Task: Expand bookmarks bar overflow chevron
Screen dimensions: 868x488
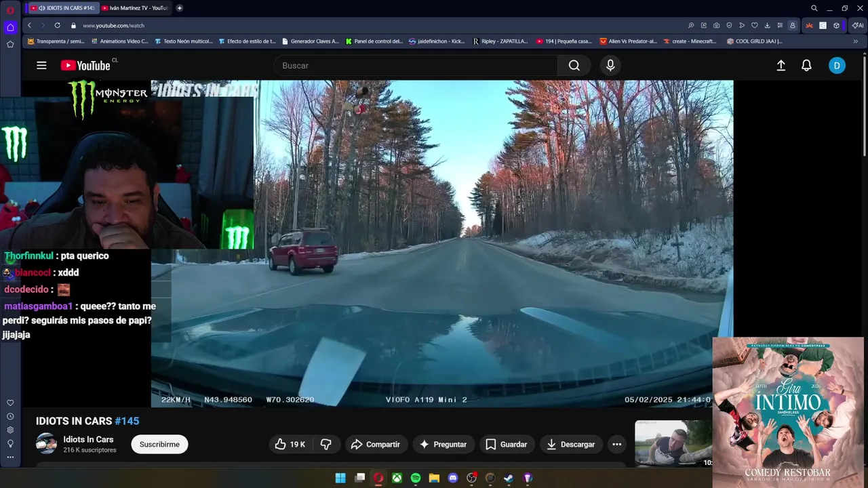Action: (x=855, y=41)
